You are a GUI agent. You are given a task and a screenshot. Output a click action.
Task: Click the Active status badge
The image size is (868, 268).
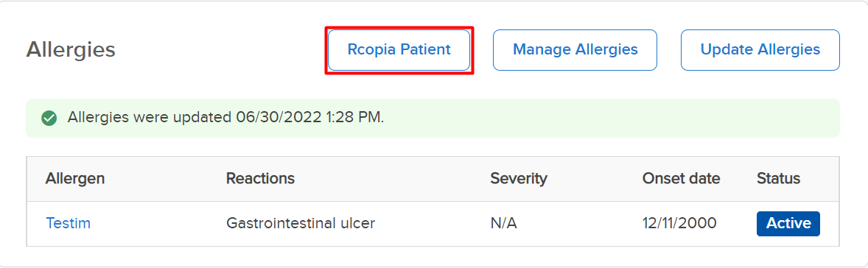(788, 224)
